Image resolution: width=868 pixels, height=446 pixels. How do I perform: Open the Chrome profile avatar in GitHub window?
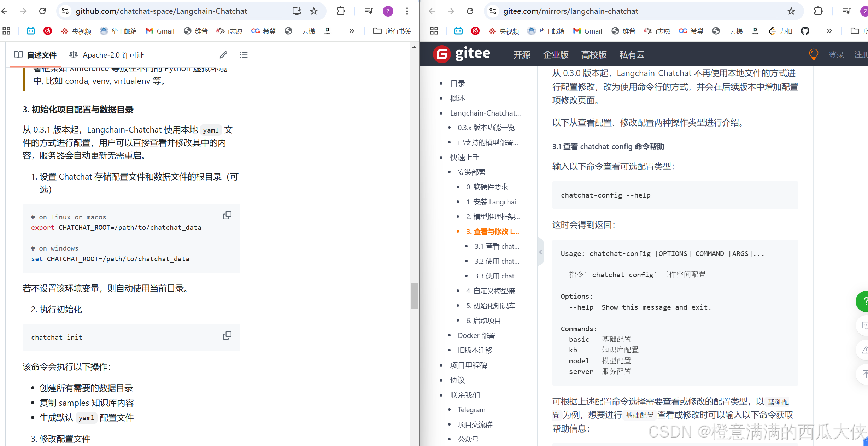(388, 11)
